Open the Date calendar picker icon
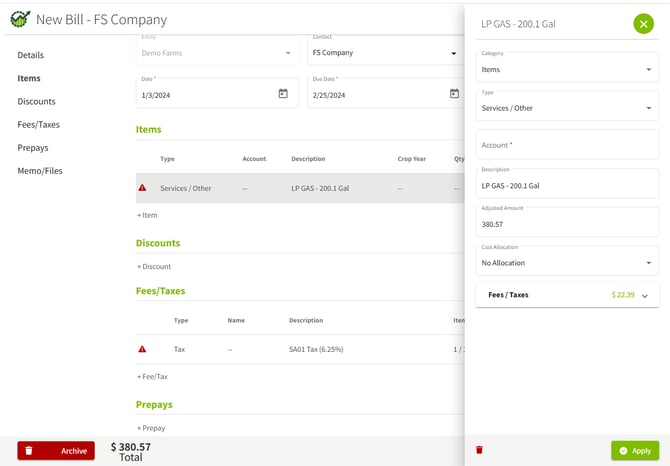This screenshot has width=670, height=466. click(x=283, y=94)
